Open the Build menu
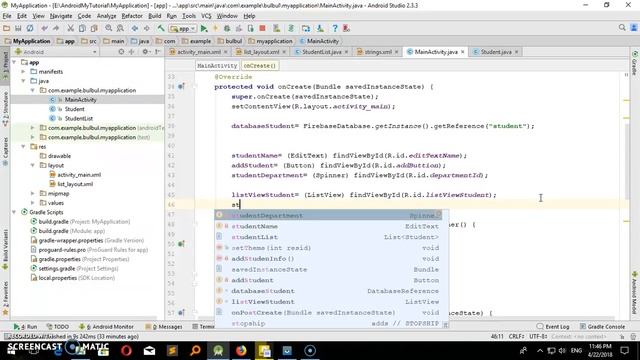640x360 pixels. coord(154,16)
